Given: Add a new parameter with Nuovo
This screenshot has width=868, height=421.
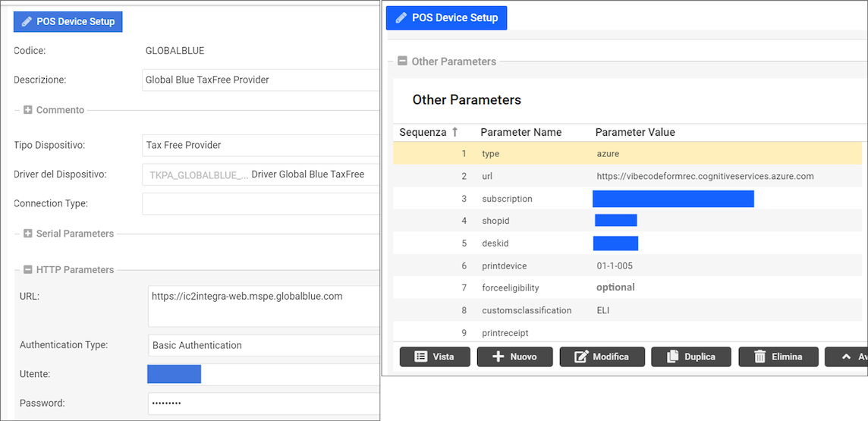Looking at the screenshot, I should 514,357.
